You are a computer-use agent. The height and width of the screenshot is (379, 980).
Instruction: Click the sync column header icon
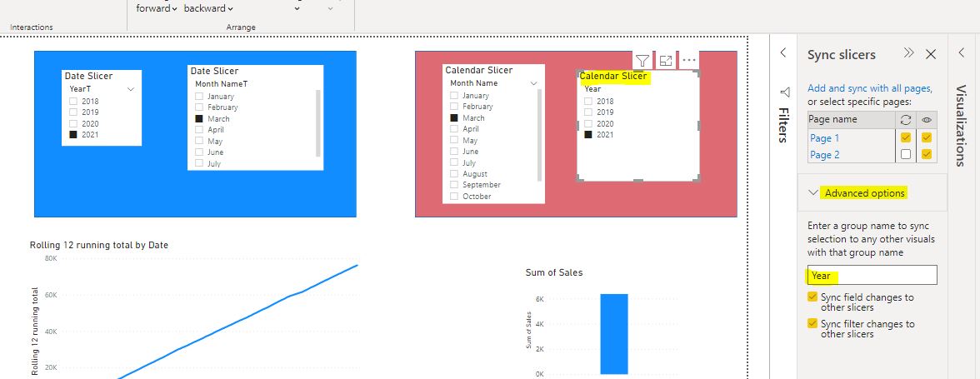906,119
